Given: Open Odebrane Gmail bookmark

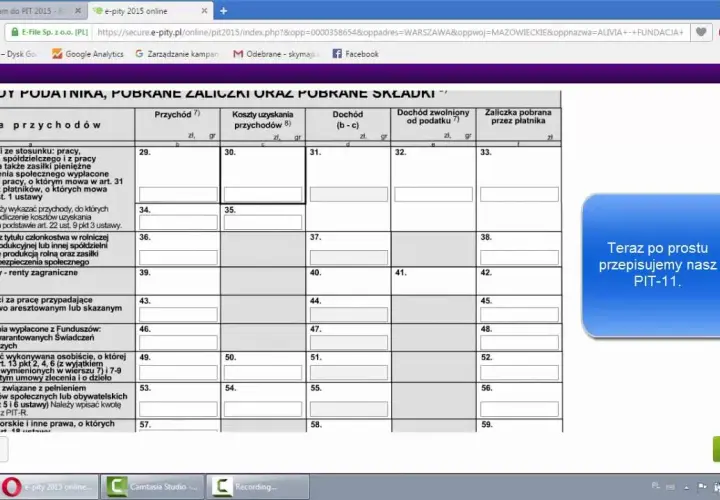Looking at the screenshot, I should click(276, 54).
